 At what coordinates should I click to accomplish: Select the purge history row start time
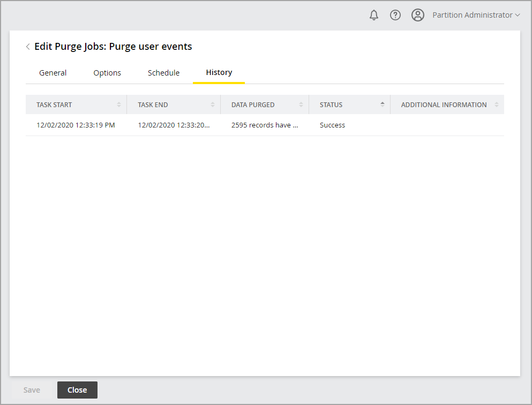tap(76, 125)
